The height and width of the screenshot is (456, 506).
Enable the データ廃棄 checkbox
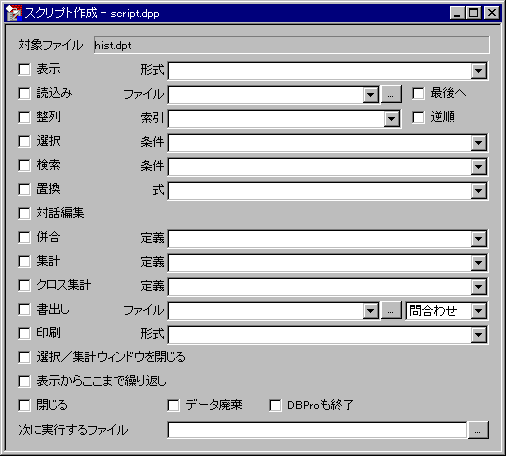(173, 406)
